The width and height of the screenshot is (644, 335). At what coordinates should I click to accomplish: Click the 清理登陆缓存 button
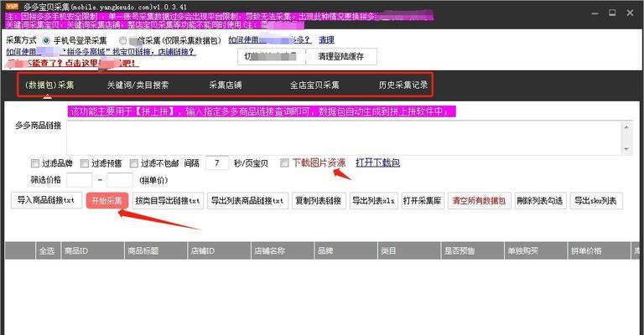(341, 57)
